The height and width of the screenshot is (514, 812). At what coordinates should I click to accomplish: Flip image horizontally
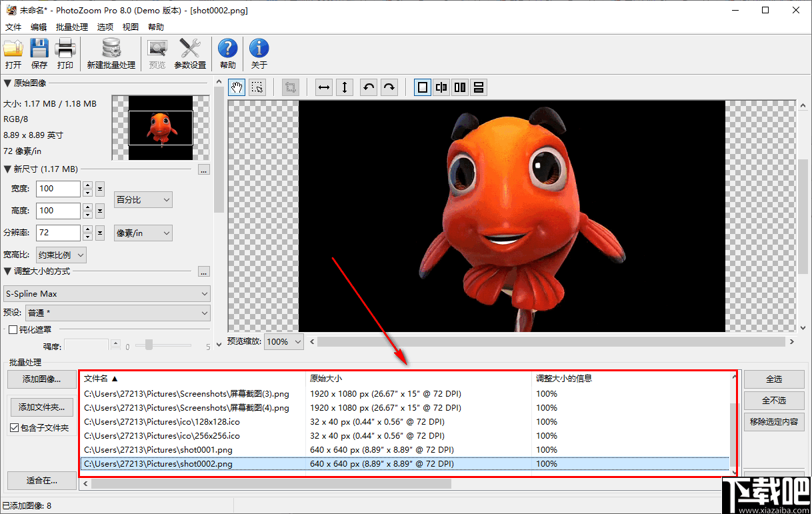pyautogui.click(x=324, y=87)
